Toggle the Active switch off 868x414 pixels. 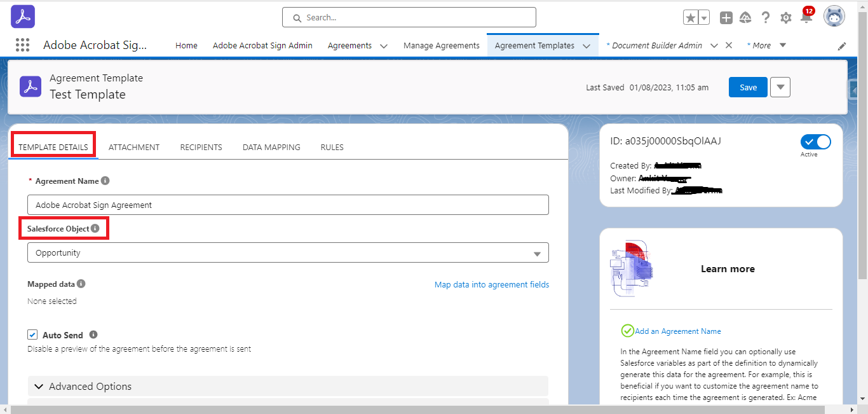pos(816,142)
